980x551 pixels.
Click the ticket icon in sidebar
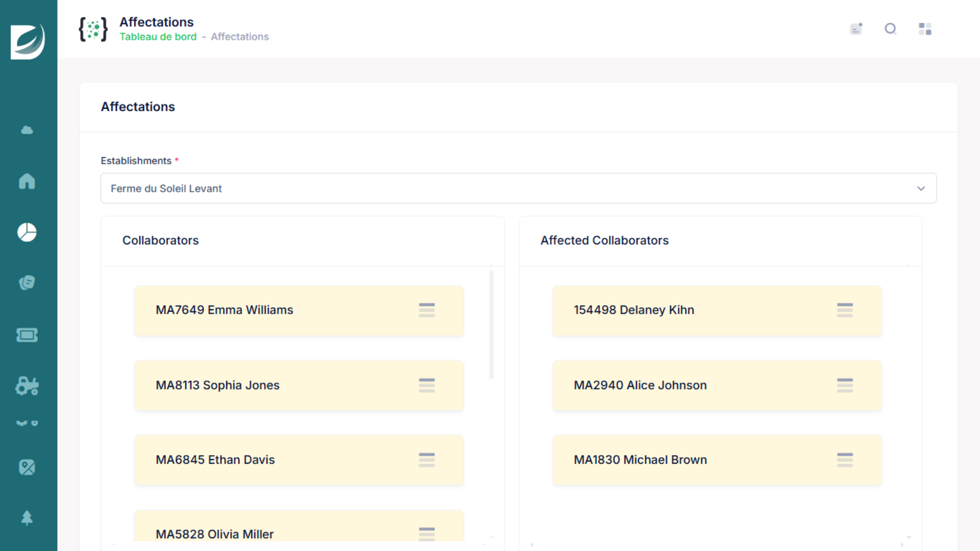[27, 335]
